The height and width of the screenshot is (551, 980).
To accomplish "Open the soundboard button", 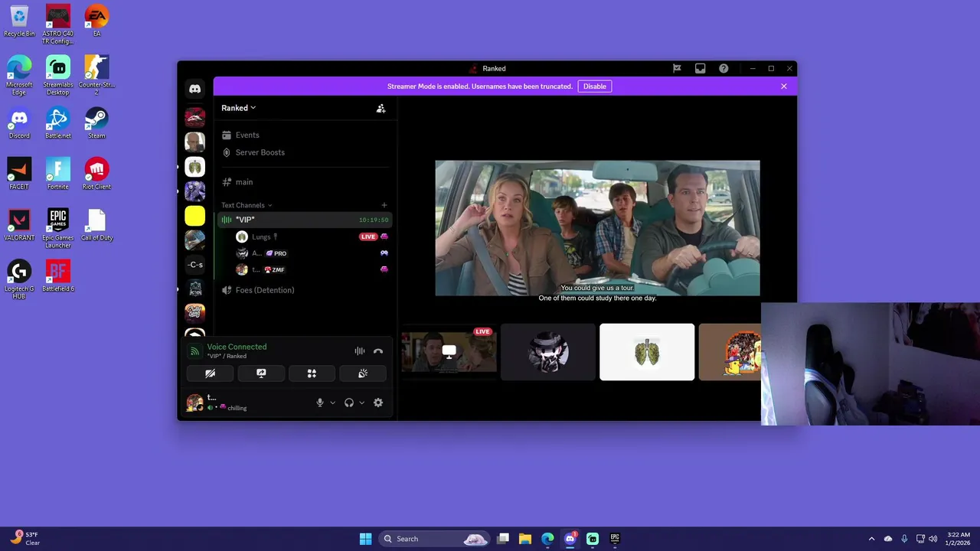I will point(363,373).
